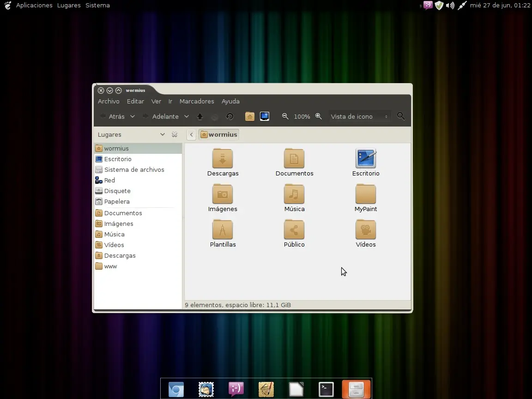Open Thunderbird mail from the dock
The width and height of the screenshot is (532, 399).
pos(206,389)
